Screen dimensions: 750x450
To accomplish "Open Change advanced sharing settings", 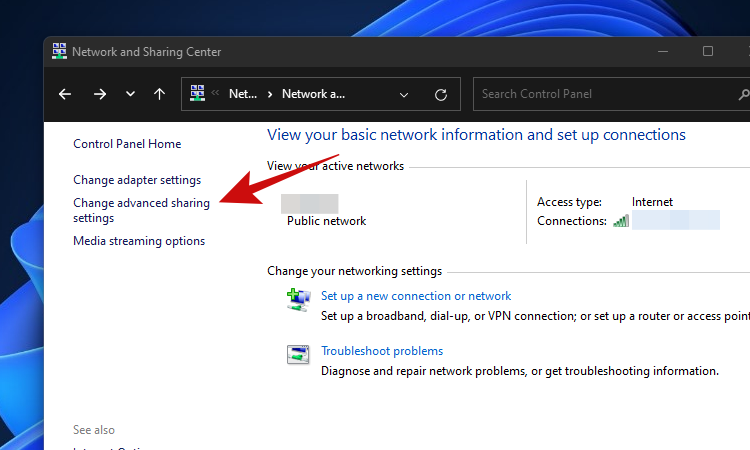I will 141,210.
